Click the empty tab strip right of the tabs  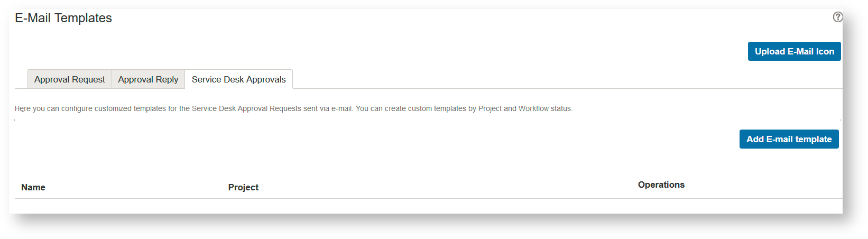point(529,79)
